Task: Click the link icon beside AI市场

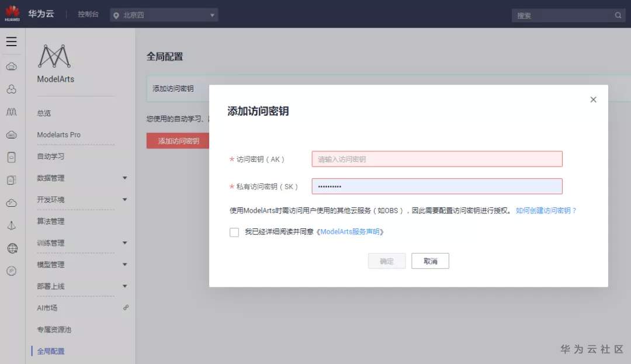Action: click(126, 308)
